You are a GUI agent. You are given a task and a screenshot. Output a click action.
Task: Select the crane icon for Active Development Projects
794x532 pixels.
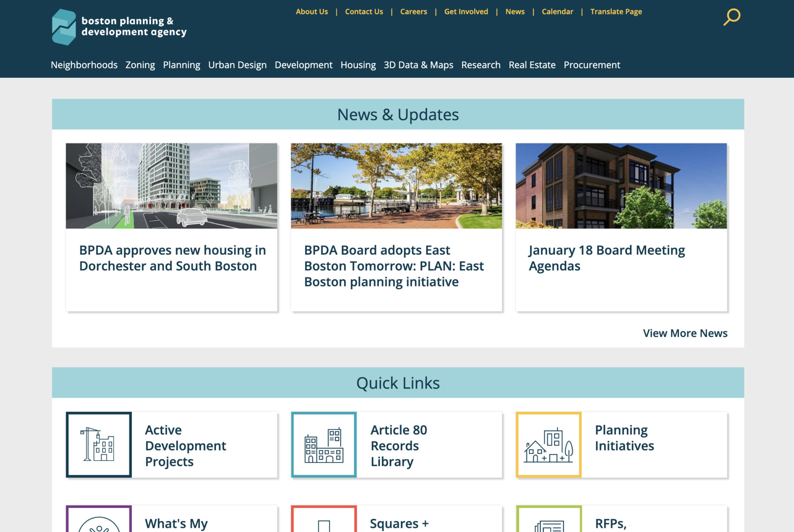[98, 445]
